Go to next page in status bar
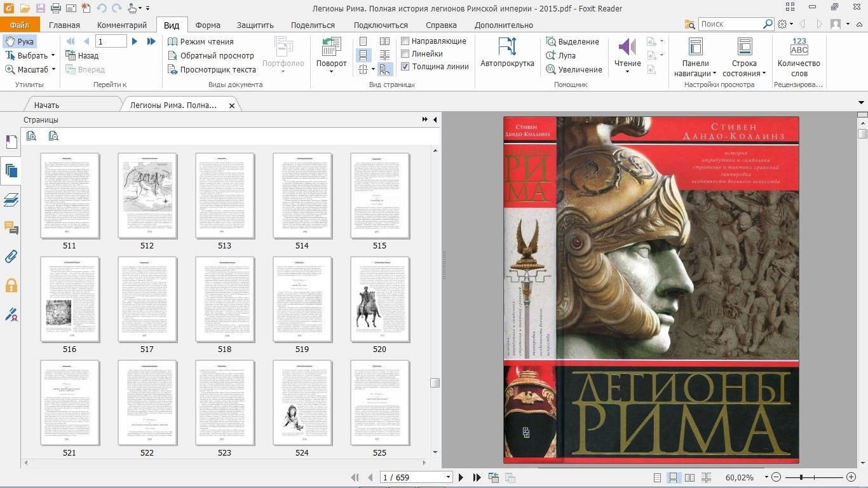868x488 pixels. point(461,477)
